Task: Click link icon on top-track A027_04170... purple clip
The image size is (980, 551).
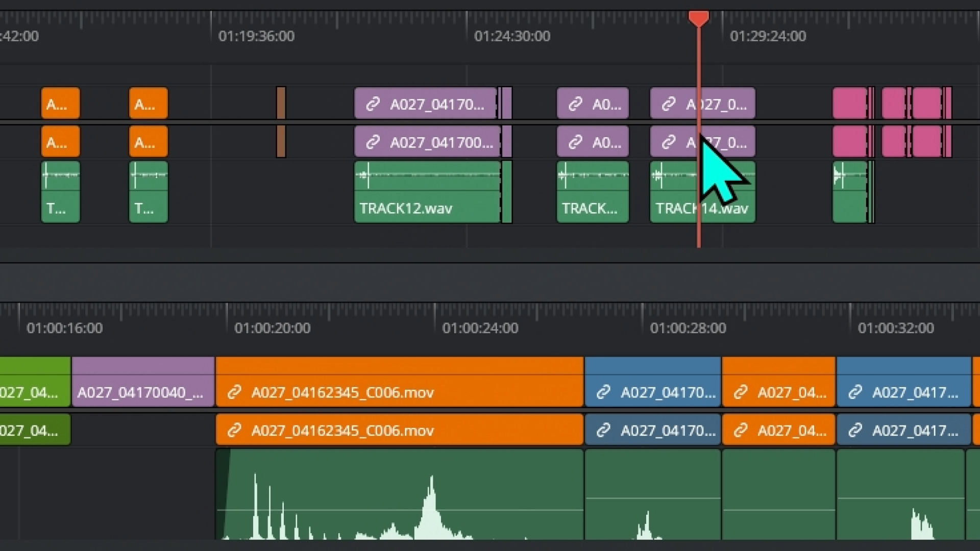Action: pos(373,104)
